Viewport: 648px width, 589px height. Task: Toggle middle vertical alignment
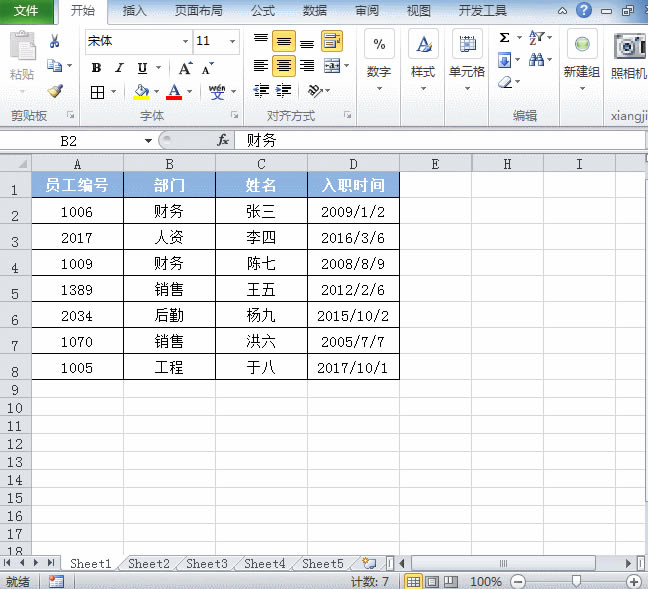(284, 41)
